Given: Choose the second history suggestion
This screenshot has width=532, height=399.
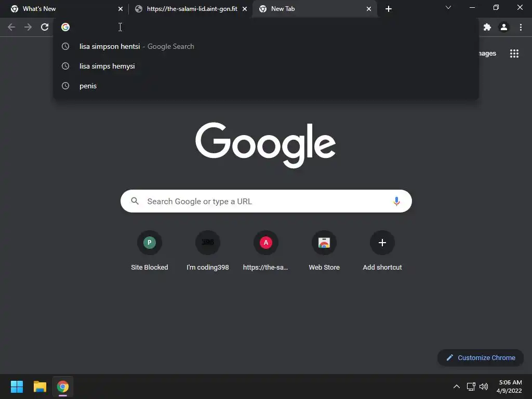Looking at the screenshot, I should [266, 66].
